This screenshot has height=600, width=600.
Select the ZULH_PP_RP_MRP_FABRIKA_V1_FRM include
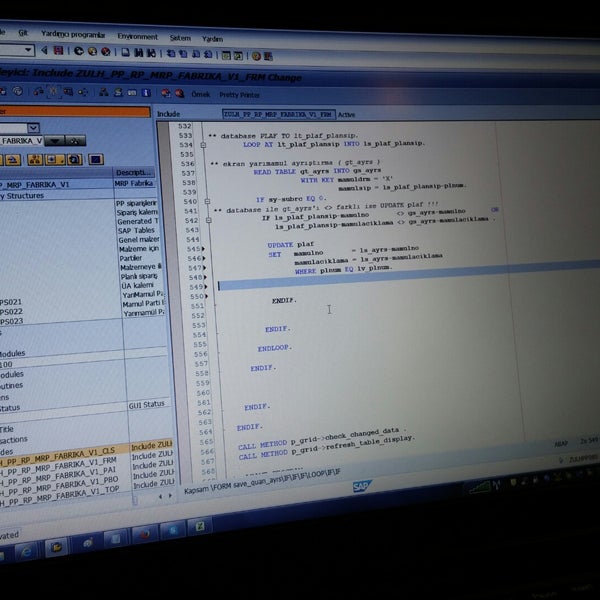pos(59,466)
